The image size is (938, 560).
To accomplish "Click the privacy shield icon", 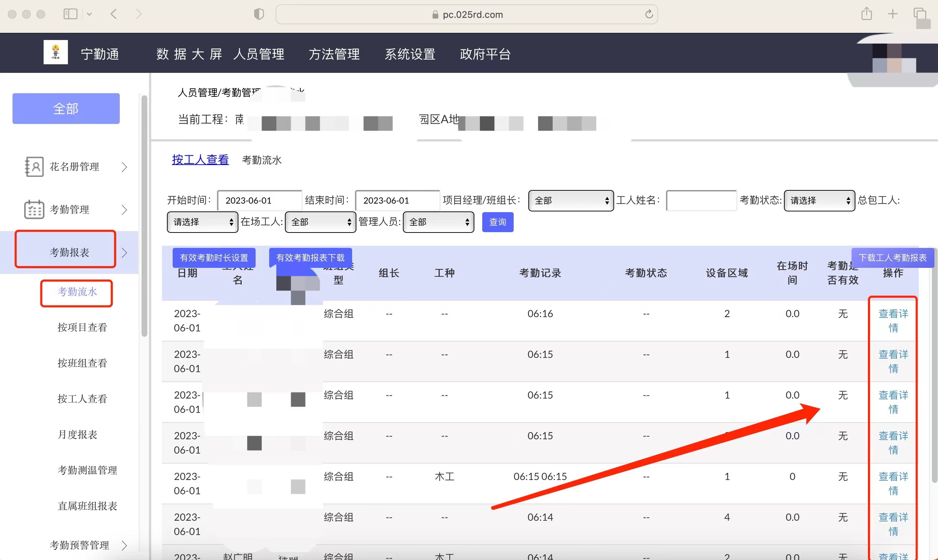I will click(259, 14).
